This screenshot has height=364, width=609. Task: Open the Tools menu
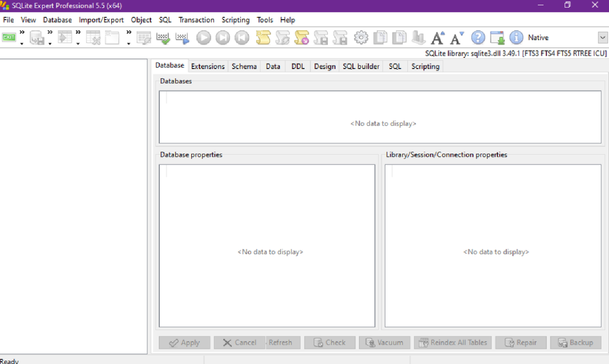[265, 20]
